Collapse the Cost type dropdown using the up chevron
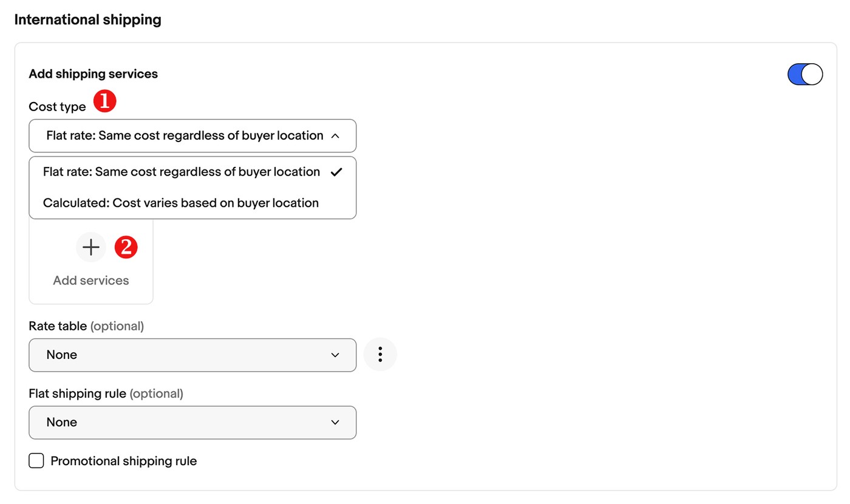Image resolution: width=850 pixels, height=504 pixels. pyautogui.click(x=335, y=136)
